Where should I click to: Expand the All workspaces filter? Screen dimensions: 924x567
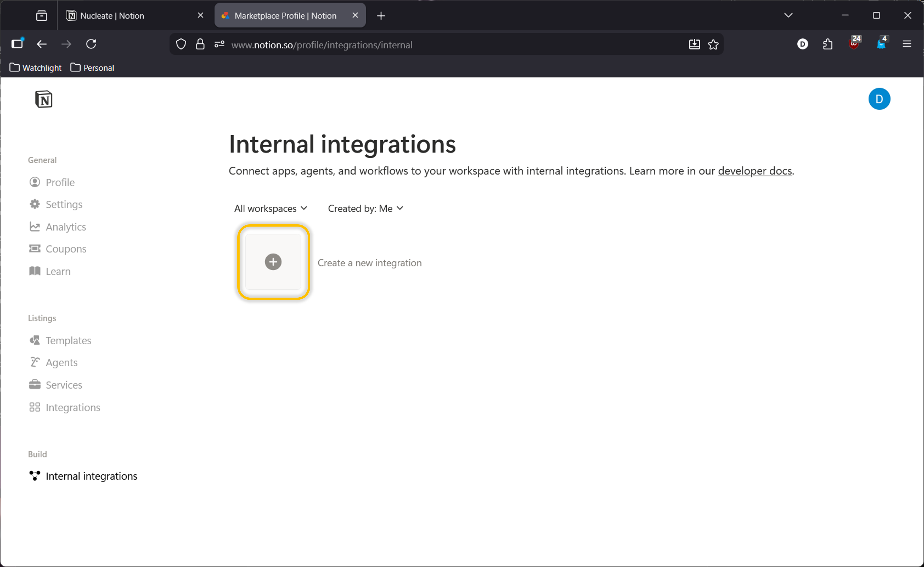(x=270, y=208)
